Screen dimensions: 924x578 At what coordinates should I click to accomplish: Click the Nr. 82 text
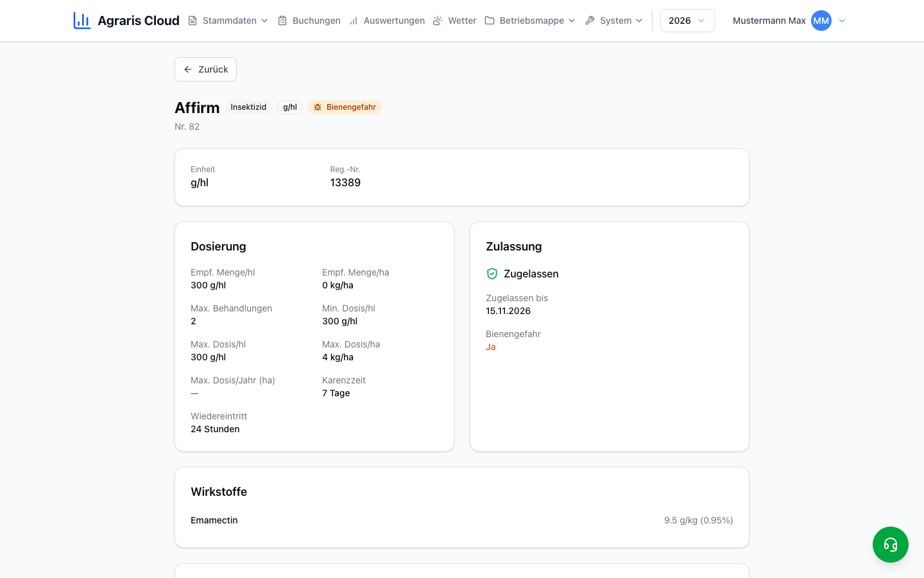tap(187, 127)
